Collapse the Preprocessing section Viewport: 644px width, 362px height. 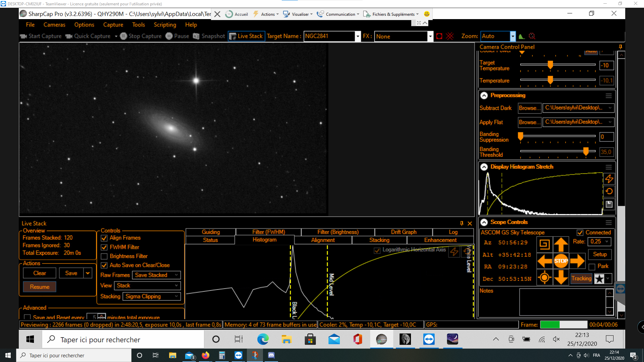(484, 96)
